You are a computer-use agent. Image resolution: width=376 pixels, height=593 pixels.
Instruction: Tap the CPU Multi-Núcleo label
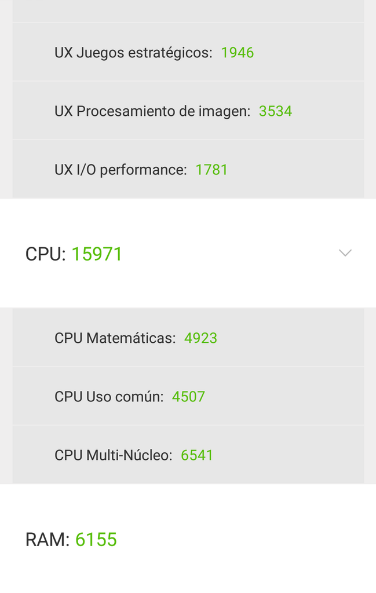click(113, 455)
